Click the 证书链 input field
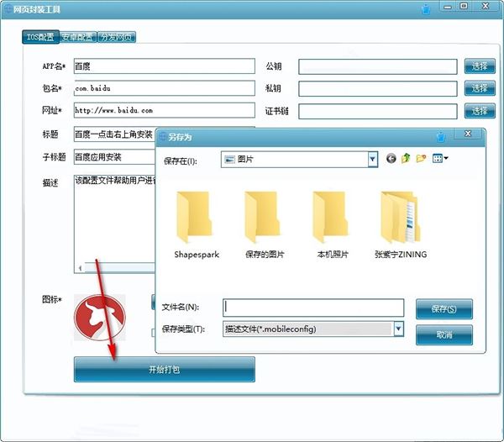 click(x=378, y=111)
